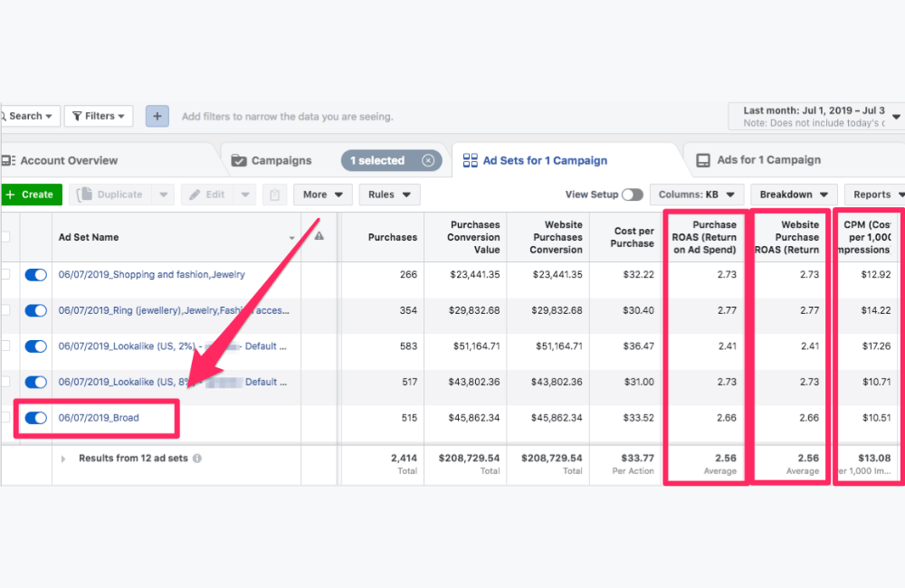Image resolution: width=905 pixels, height=588 pixels.
Task: Open the Duplicate options arrow
Action: point(163,195)
